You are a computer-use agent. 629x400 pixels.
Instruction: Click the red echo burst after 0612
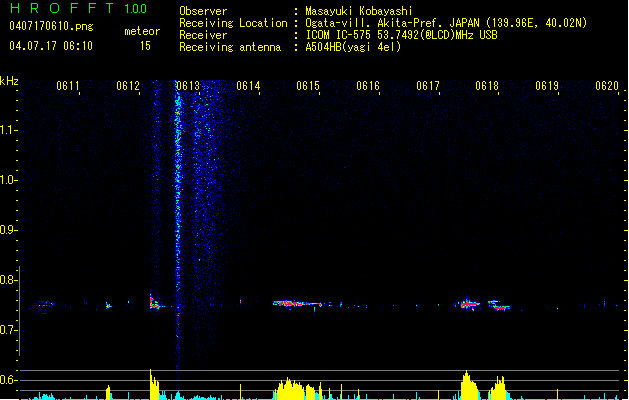(154, 303)
